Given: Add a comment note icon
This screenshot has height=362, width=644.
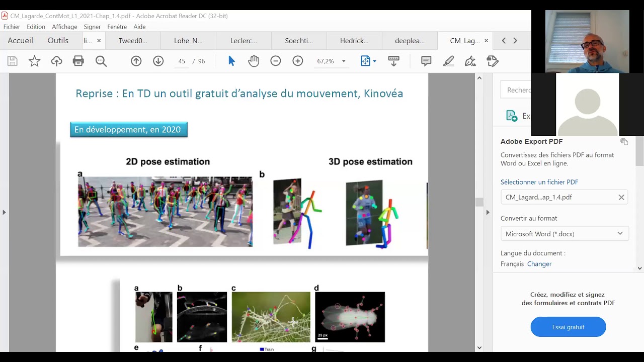Looking at the screenshot, I should [x=426, y=61].
